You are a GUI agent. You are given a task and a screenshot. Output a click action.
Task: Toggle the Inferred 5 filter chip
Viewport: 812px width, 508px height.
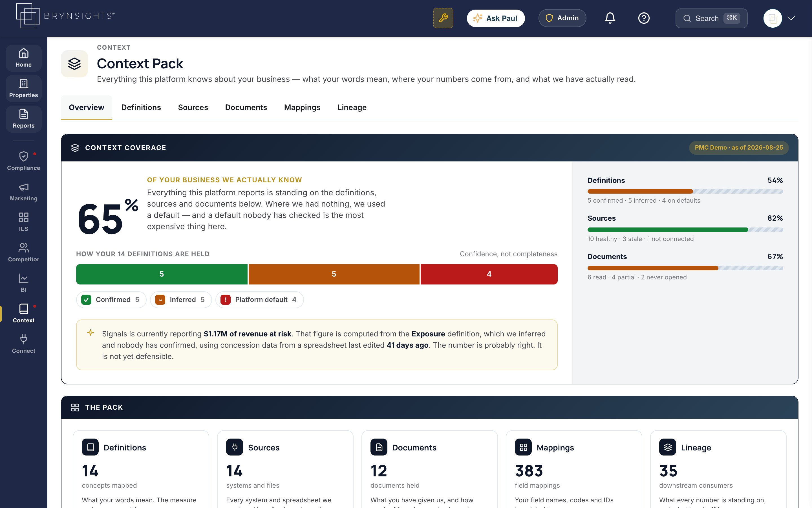(181, 300)
